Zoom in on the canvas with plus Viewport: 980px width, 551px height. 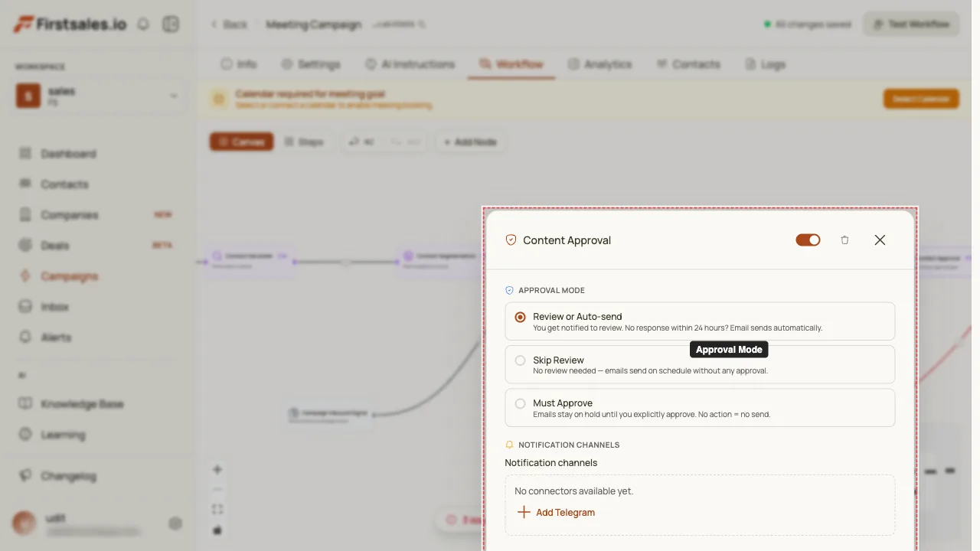click(217, 470)
